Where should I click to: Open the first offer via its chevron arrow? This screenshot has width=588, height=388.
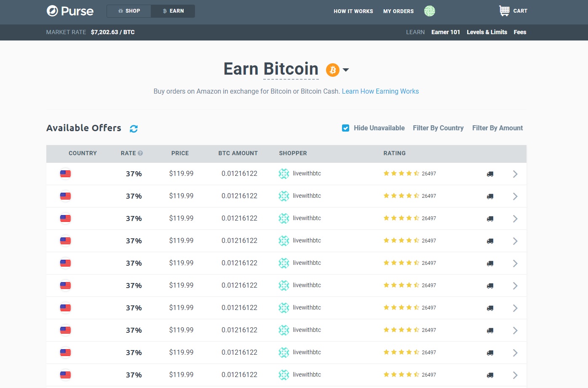515,174
